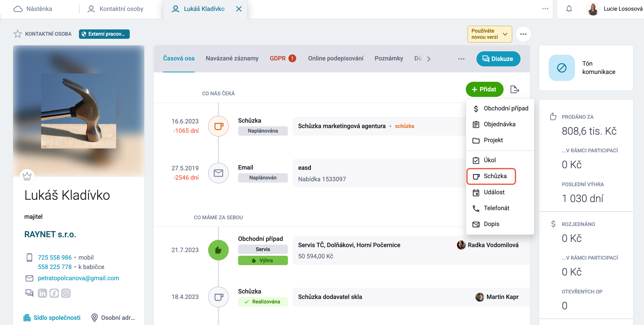Image resolution: width=644 pixels, height=325 pixels.
Task: Open the discussion chat icon near social links
Action: coord(29,293)
